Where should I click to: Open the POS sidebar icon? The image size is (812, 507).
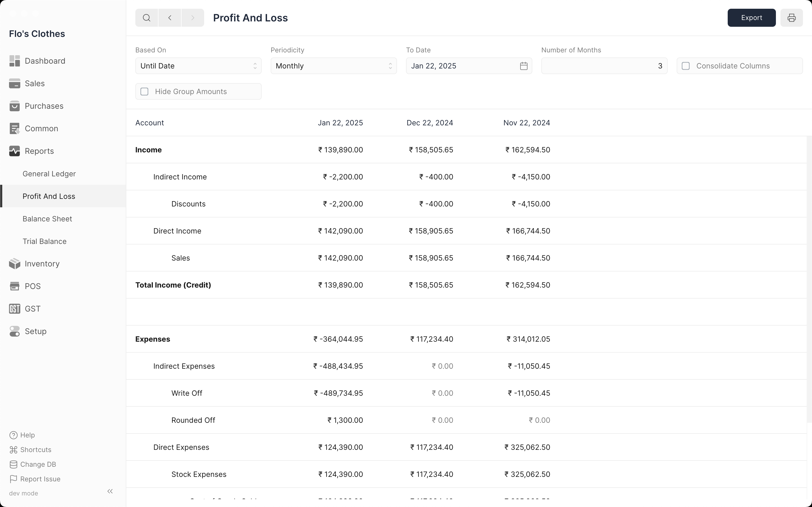[x=14, y=286]
